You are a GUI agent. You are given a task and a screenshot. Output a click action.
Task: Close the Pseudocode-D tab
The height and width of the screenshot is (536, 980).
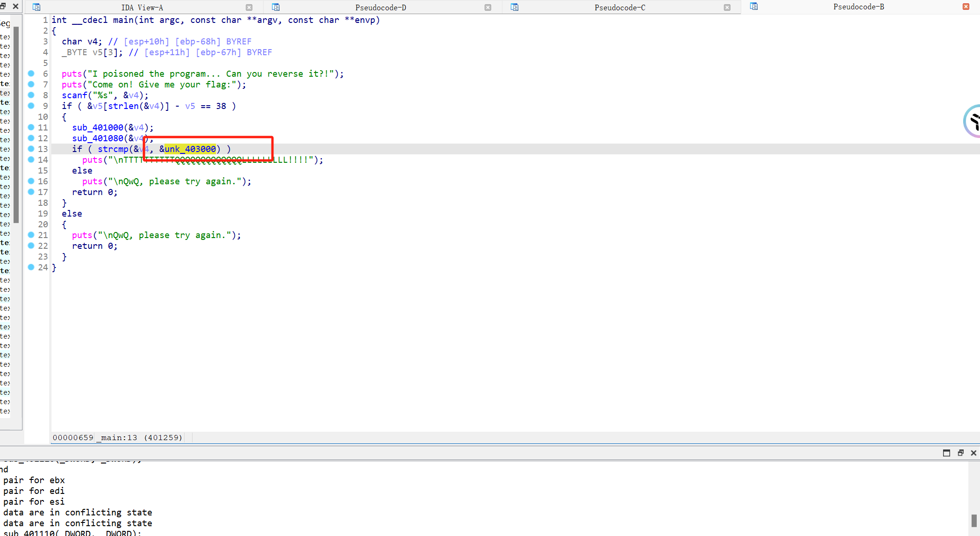pyautogui.click(x=488, y=7)
